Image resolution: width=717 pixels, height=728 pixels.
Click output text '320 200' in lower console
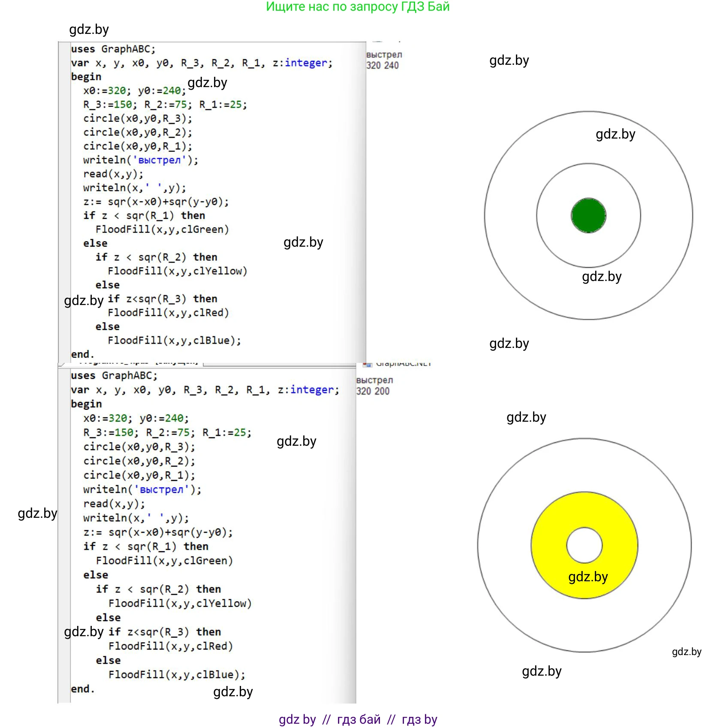point(373,391)
